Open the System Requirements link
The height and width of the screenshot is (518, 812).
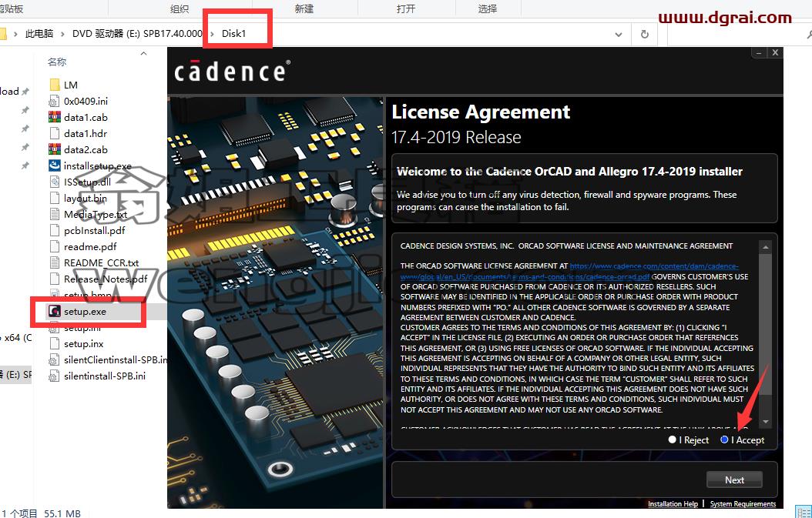[743, 503]
